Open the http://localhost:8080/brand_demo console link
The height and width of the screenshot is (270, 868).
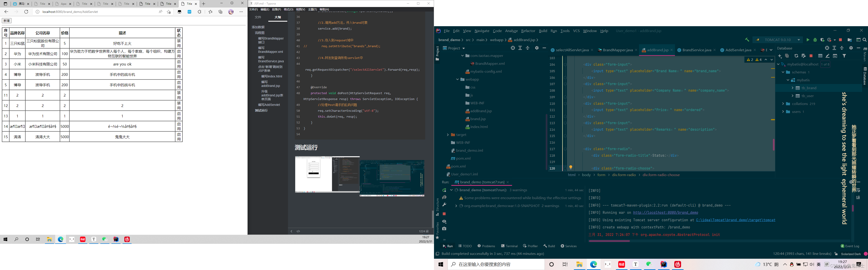click(665, 213)
